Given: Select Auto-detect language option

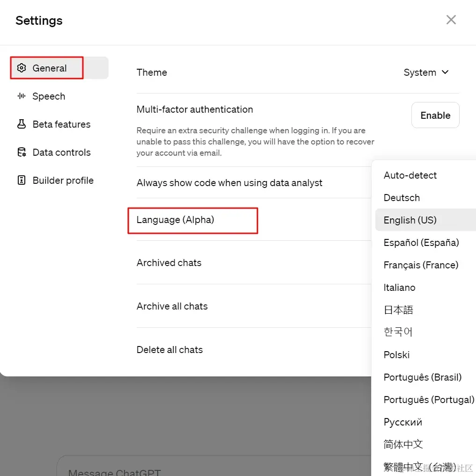Looking at the screenshot, I should tap(410, 175).
